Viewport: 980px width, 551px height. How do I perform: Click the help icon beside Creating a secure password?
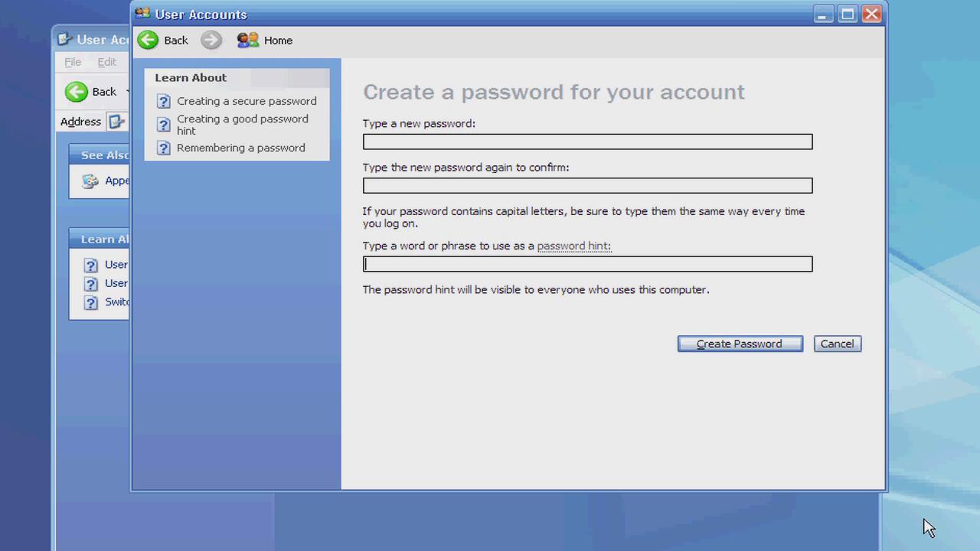[163, 101]
